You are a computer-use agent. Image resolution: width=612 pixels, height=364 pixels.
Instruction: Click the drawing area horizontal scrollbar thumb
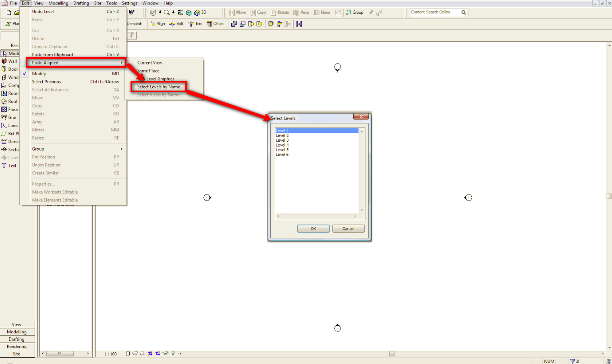click(392, 354)
